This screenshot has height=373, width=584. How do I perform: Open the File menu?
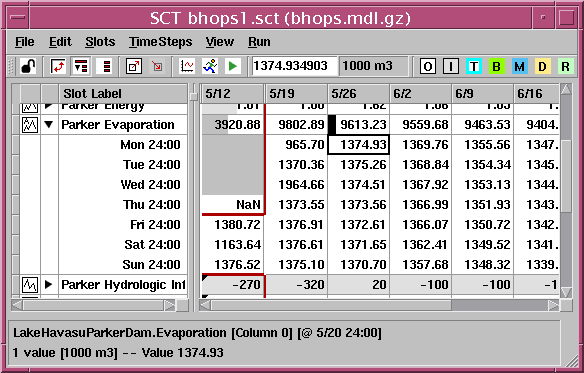[25, 42]
